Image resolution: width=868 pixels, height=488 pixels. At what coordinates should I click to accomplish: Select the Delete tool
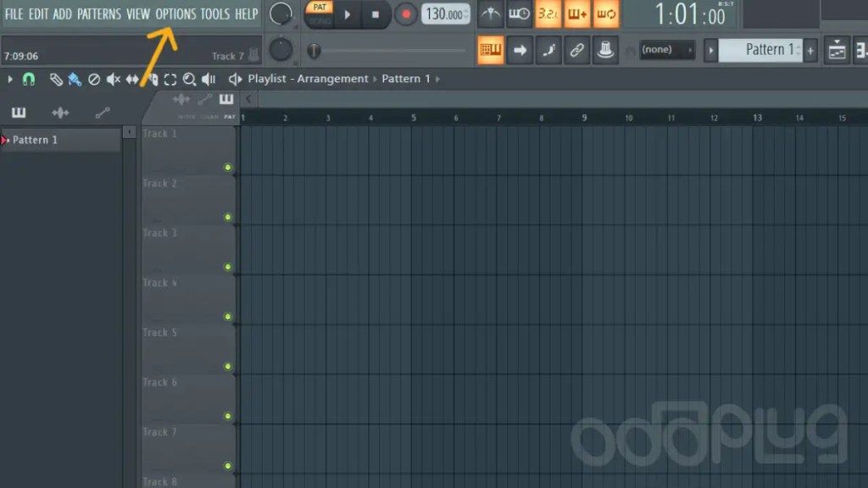coord(94,79)
